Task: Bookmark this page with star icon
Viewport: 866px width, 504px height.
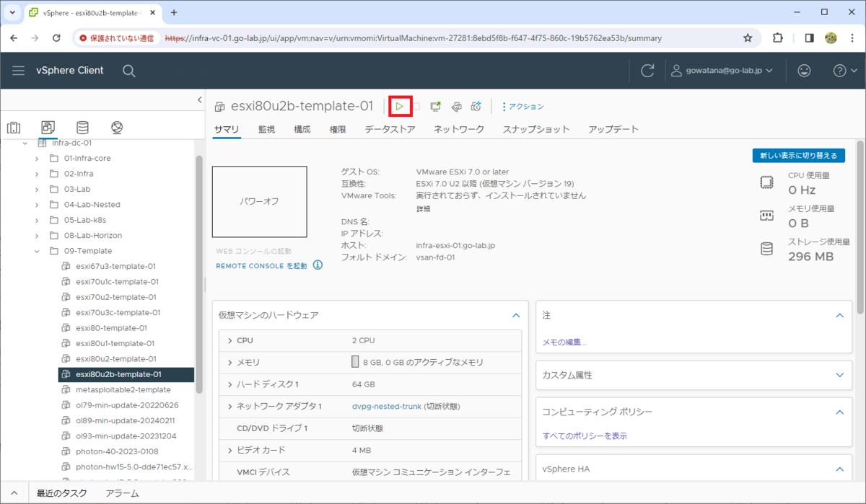Action: pos(748,37)
